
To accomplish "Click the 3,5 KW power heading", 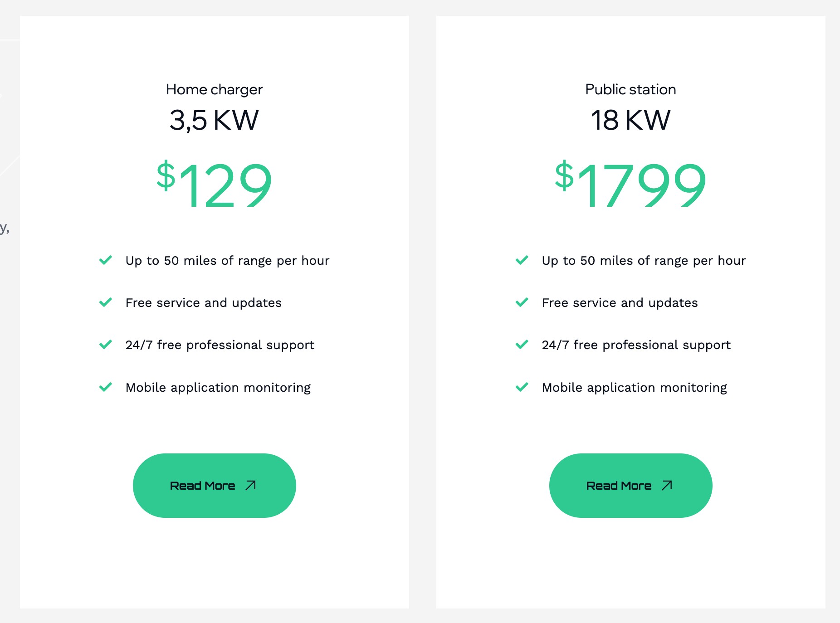I will coord(214,120).
